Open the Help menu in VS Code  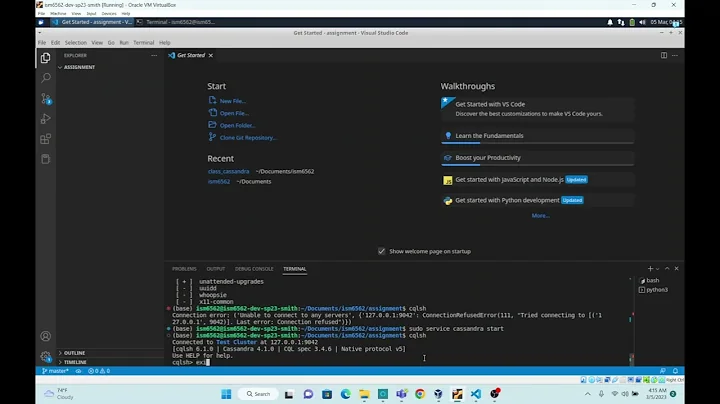pyautogui.click(x=165, y=43)
